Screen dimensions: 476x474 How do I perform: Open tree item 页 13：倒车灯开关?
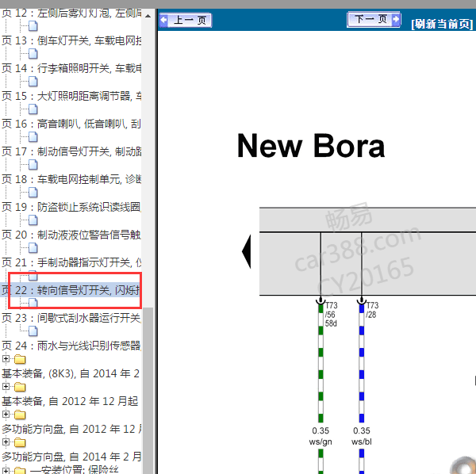(x=71, y=40)
